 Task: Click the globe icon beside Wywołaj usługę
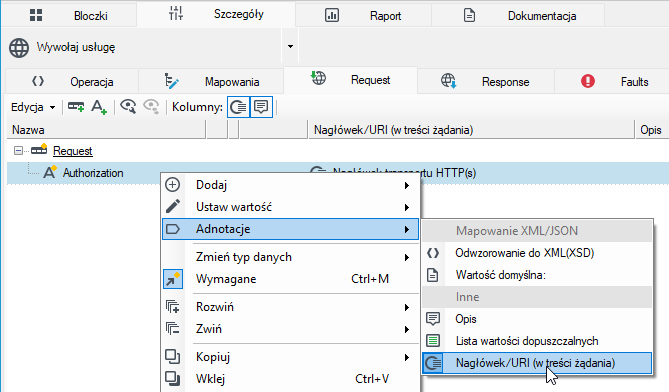[x=19, y=47]
